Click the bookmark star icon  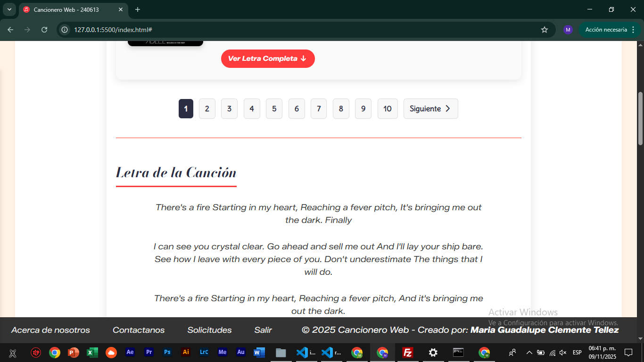[545, 30]
